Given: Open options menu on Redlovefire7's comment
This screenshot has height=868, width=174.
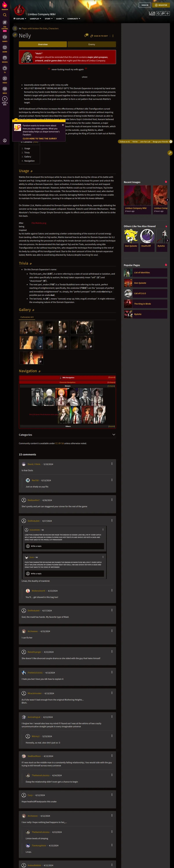Looking at the screenshot, I should 112,500.
